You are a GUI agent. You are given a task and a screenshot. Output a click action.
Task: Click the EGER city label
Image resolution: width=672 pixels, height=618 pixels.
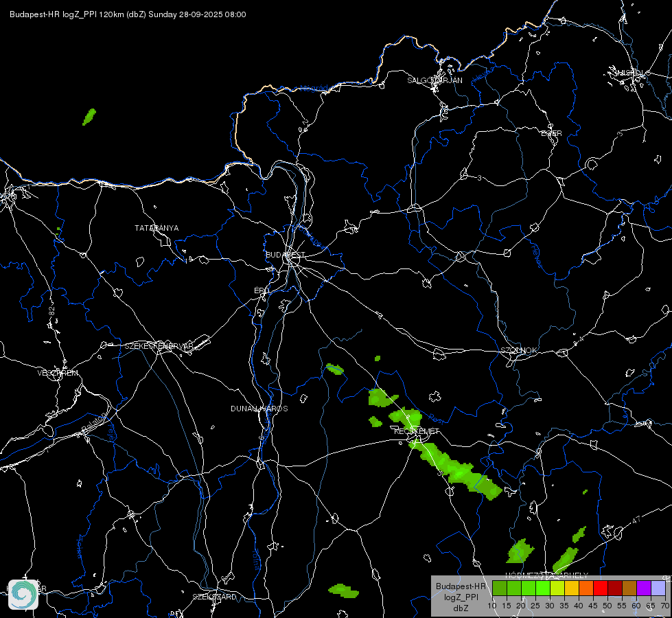tap(551, 133)
